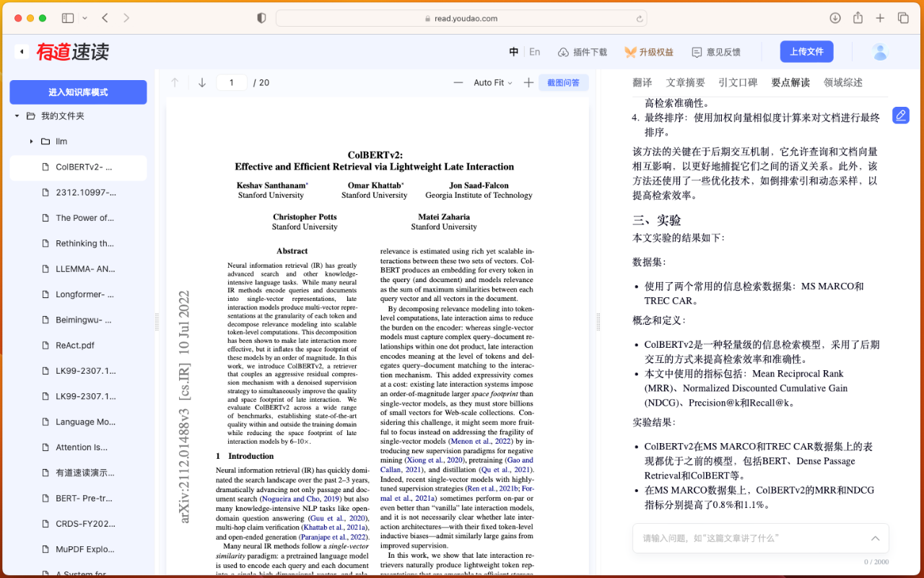The image size is (924, 578).
Task: Click the 上传文件 button
Action: [806, 51]
